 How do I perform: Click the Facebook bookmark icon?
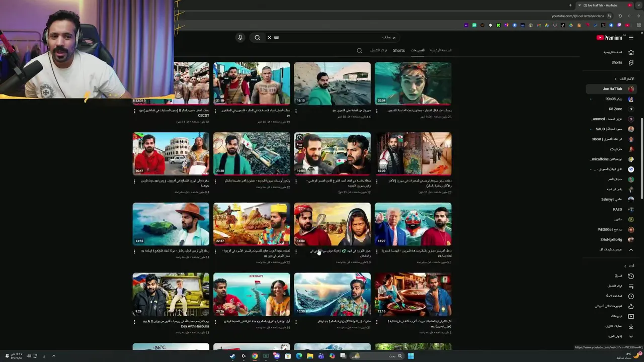tap(611, 25)
